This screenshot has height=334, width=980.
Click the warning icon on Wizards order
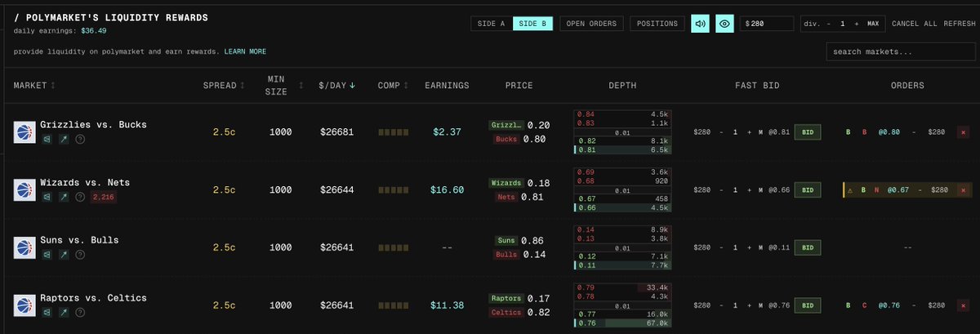(x=849, y=190)
